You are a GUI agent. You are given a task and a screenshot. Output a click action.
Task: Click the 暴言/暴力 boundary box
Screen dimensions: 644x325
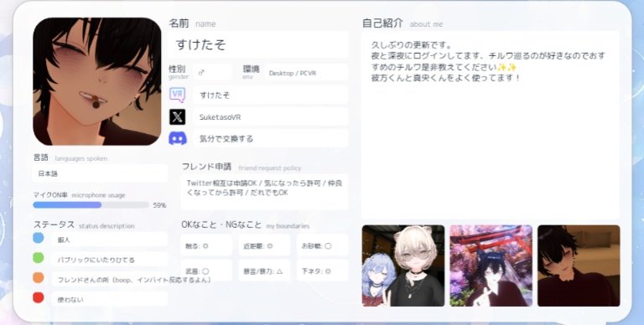point(264,271)
